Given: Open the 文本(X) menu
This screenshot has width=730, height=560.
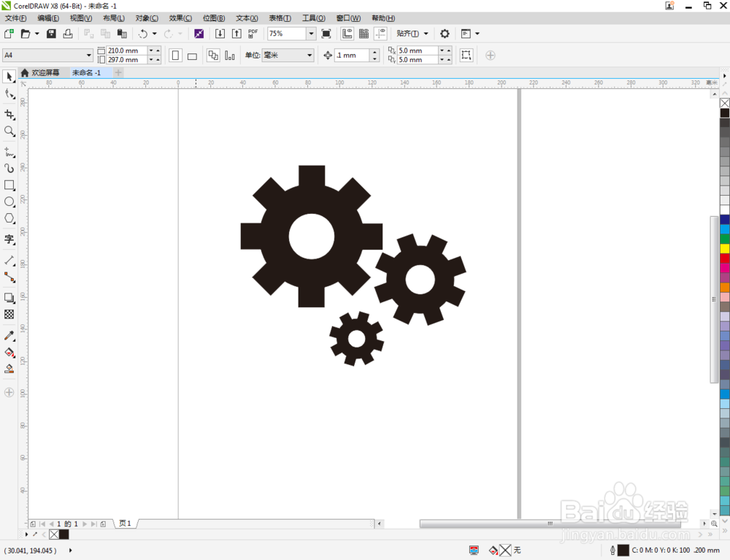Looking at the screenshot, I should pyautogui.click(x=247, y=18).
